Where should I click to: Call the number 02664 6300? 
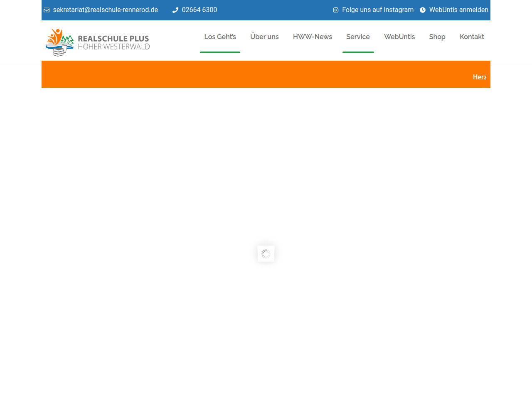pos(199,10)
